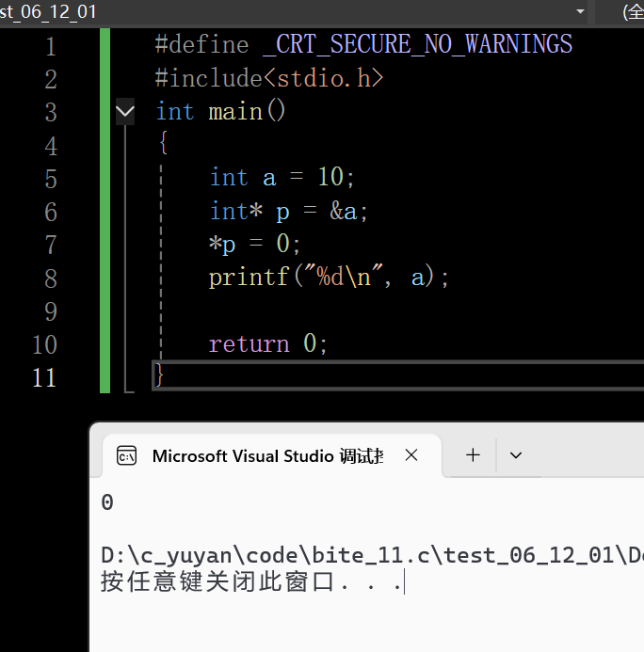This screenshot has width=644, height=652.
Task: Click the _CRT_SECURE_NO_WARNINGS macro
Action: point(417,44)
